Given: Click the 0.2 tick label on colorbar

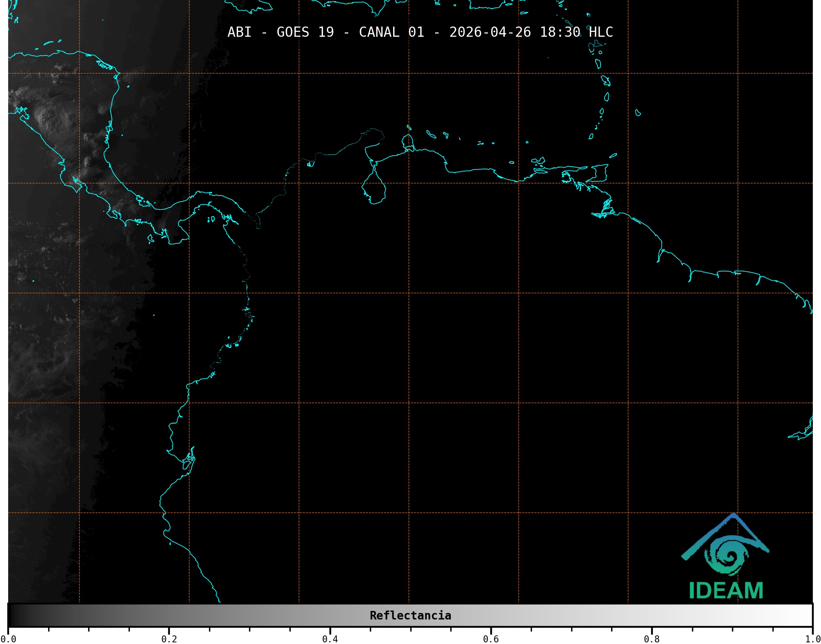Looking at the screenshot, I should [169, 639].
